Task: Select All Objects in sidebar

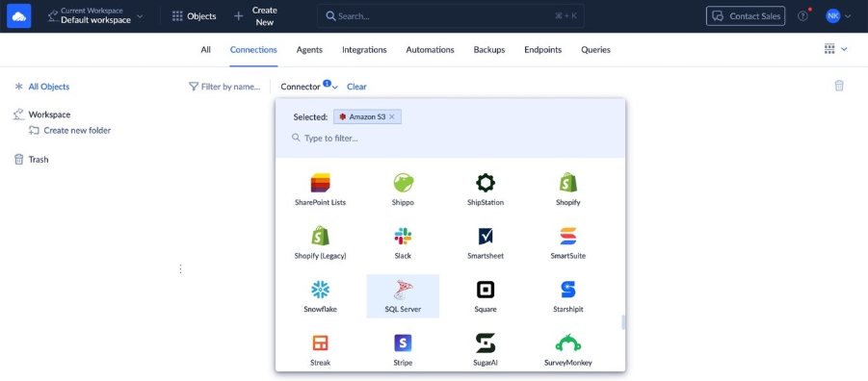Action: 42,87
